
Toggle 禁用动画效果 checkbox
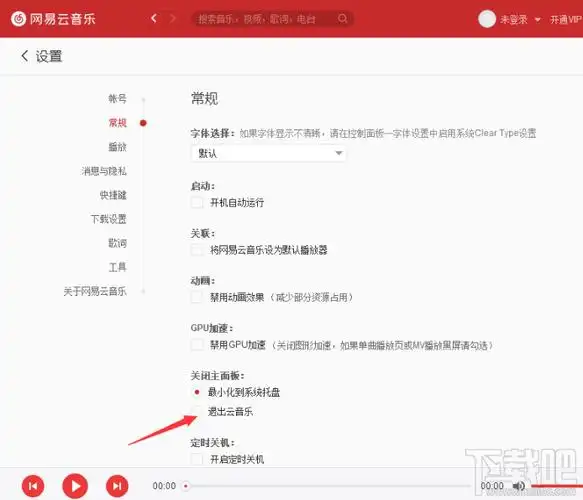coord(197,297)
